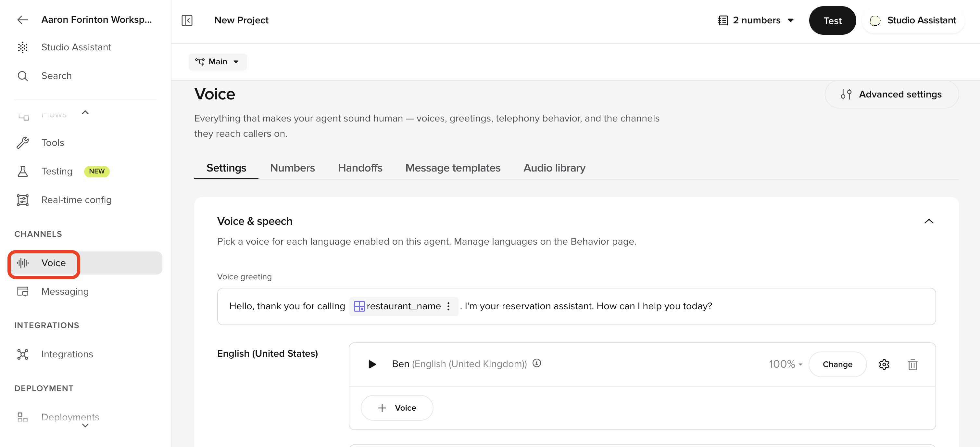Viewport: 980px width, 447px height.
Task: Click the Studio Assistant button top right
Action: coord(913,20)
